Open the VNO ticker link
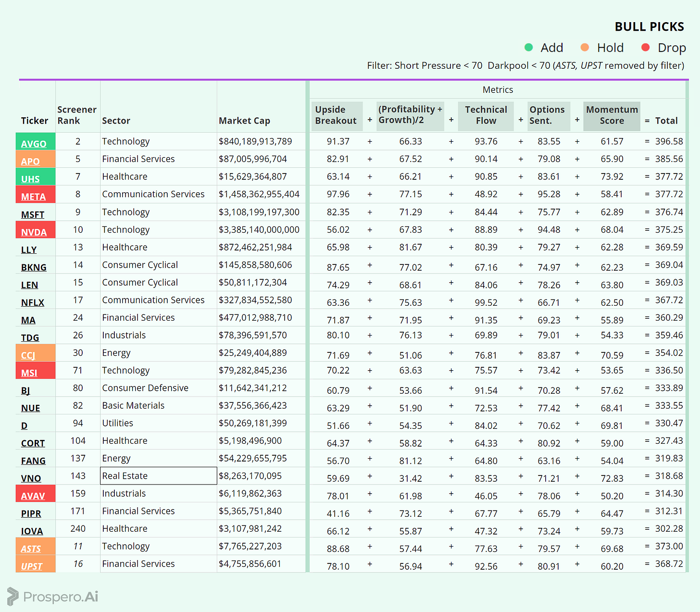The height and width of the screenshot is (612, 700). [31, 478]
